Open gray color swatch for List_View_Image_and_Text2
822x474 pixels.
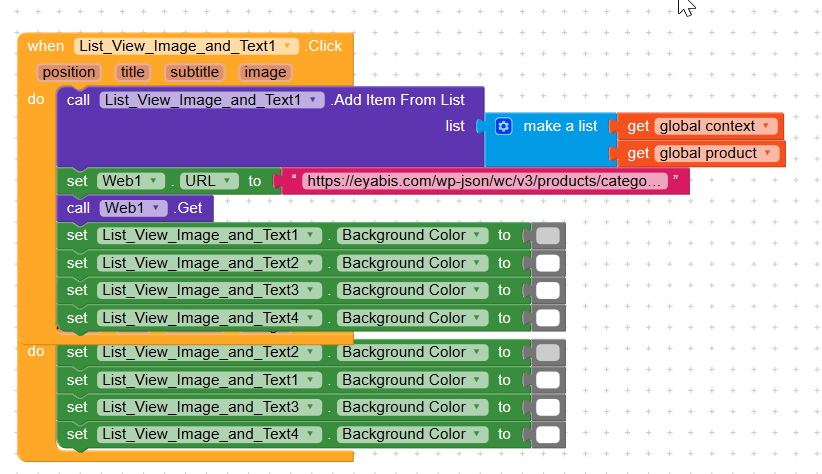pos(547,353)
